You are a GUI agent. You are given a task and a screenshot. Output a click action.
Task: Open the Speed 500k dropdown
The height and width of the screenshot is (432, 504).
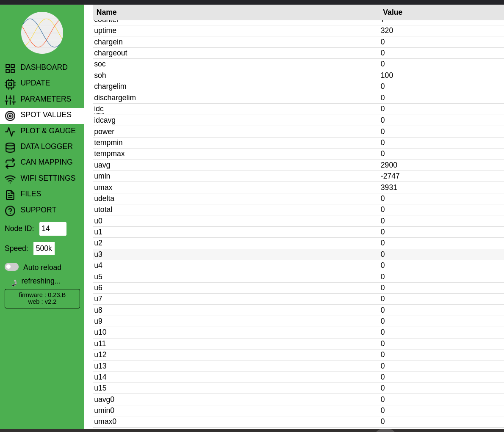click(44, 248)
